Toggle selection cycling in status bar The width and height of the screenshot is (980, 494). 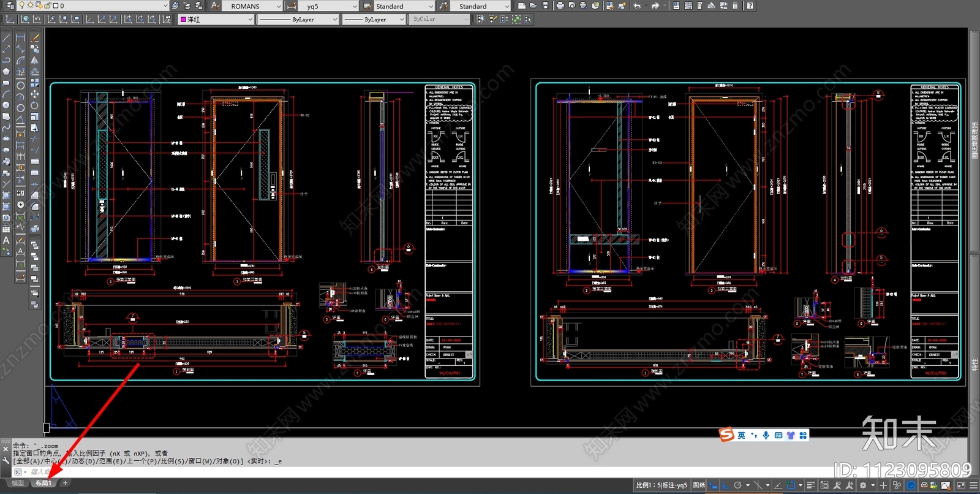pyautogui.click(x=824, y=485)
